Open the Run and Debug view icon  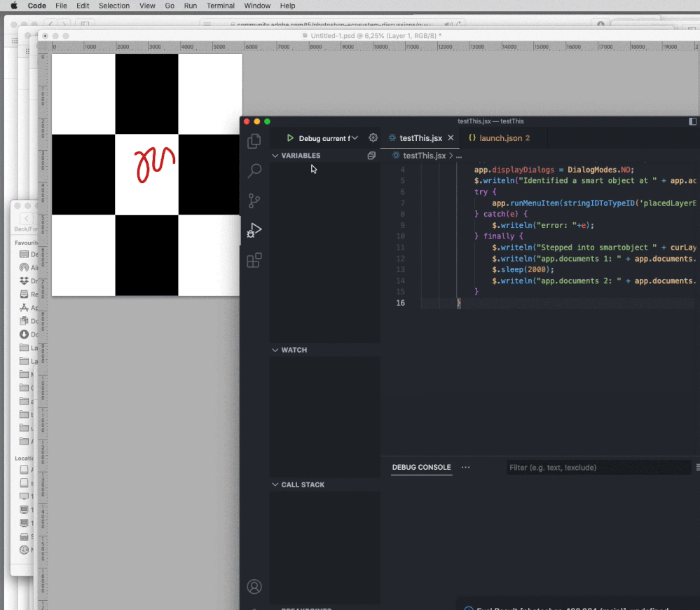click(254, 229)
